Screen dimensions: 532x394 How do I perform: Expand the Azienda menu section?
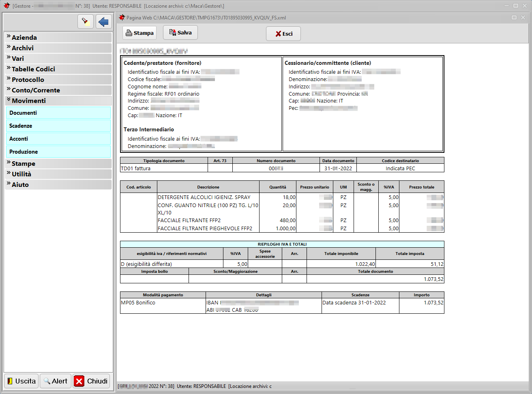(58, 37)
